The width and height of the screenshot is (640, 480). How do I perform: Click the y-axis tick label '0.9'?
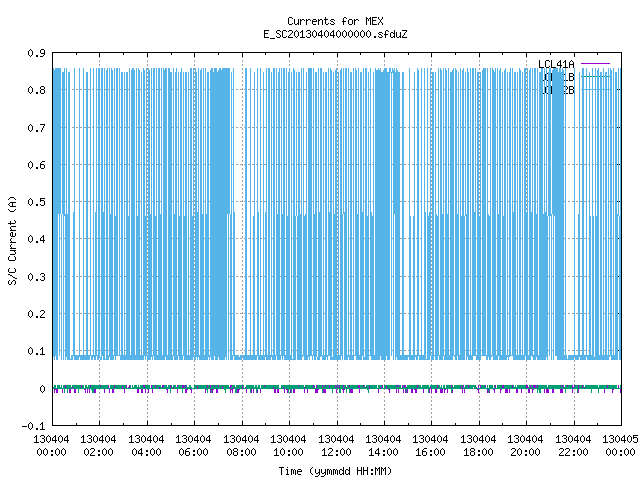[x=36, y=53]
